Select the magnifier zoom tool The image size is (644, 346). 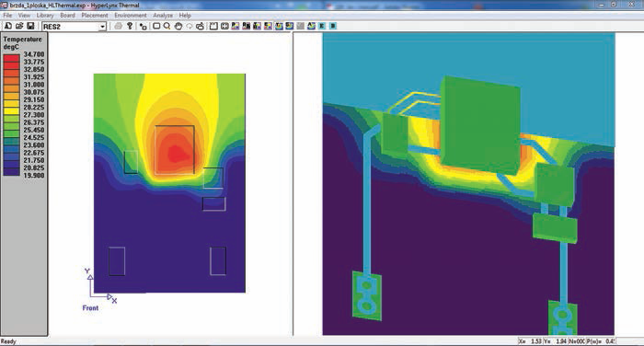167,26
